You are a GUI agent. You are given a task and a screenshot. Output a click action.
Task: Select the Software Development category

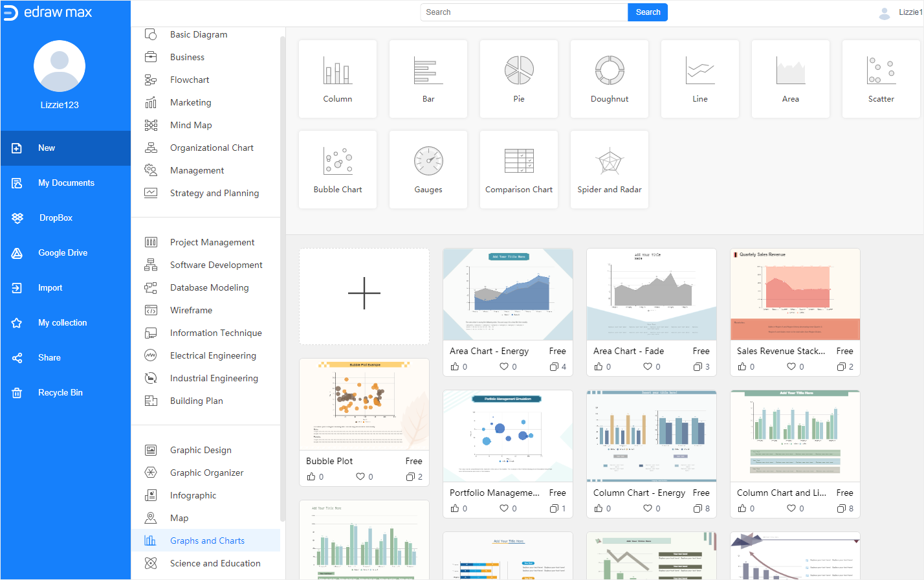[x=206, y=265]
